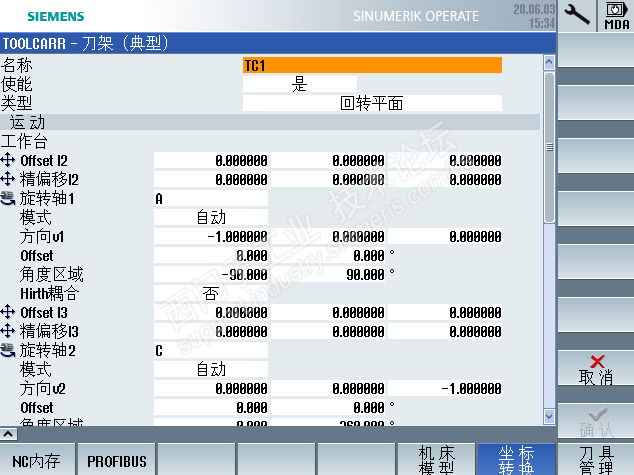Open the wrench setup icon
634x475 pixels.
[x=577, y=15]
